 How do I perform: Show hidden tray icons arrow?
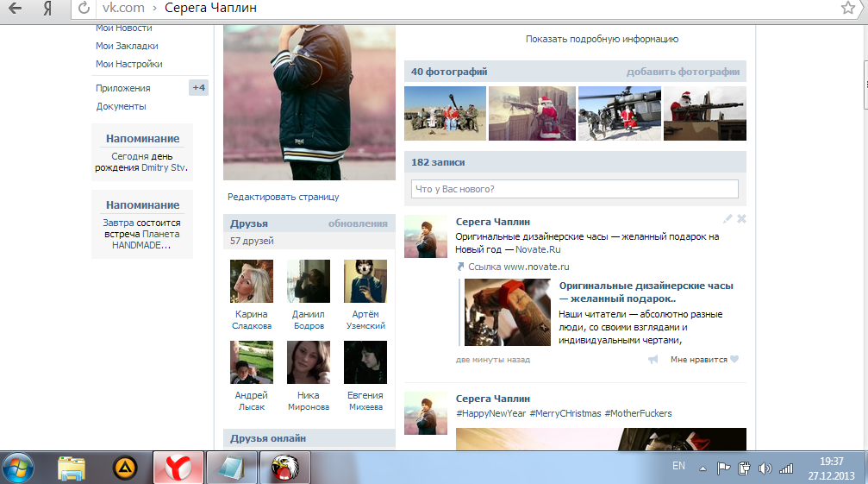point(703,468)
